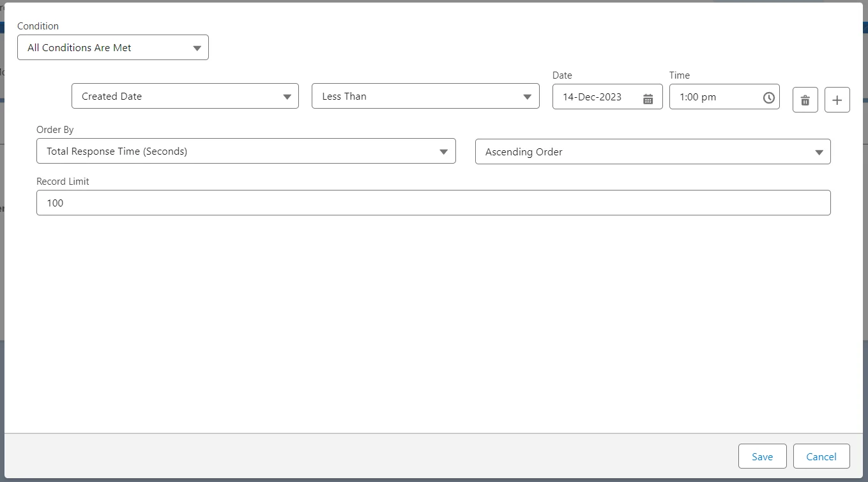The height and width of the screenshot is (482, 868).
Task: Click the arrow on Ascending Order dropdown
Action: (819, 152)
